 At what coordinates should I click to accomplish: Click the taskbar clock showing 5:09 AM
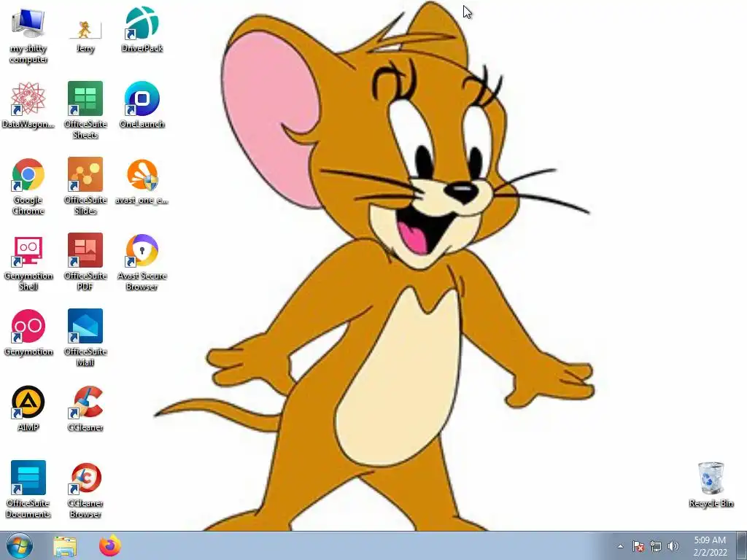pyautogui.click(x=710, y=546)
